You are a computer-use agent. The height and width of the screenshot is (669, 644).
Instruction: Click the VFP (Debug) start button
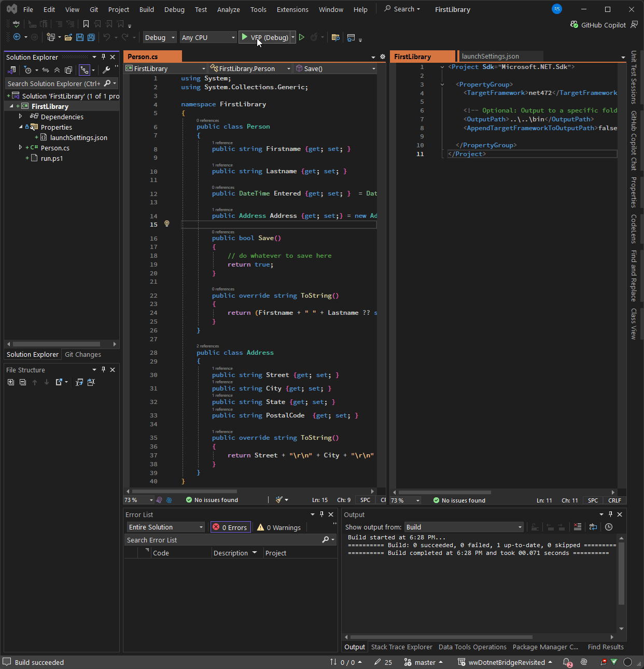pyautogui.click(x=264, y=37)
